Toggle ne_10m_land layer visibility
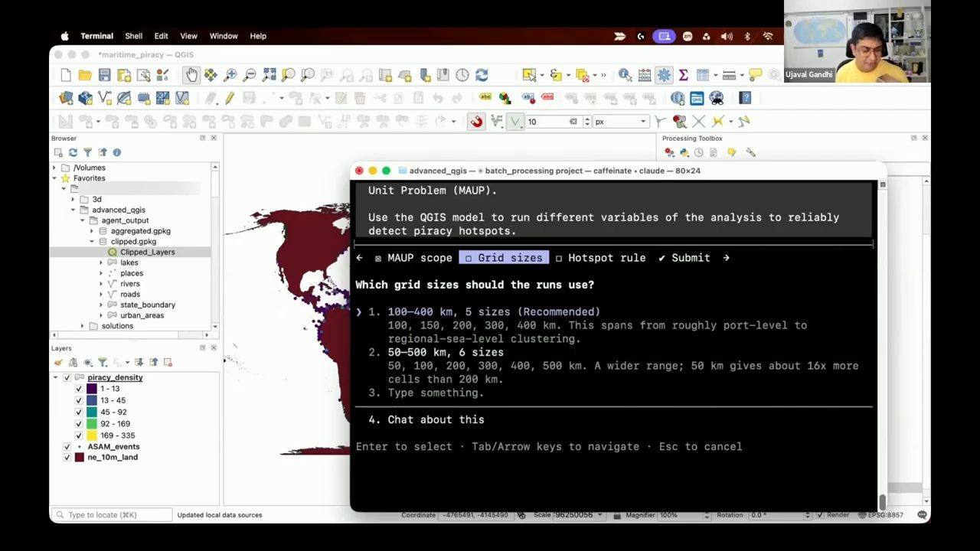The height and width of the screenshot is (551, 980). point(67,457)
